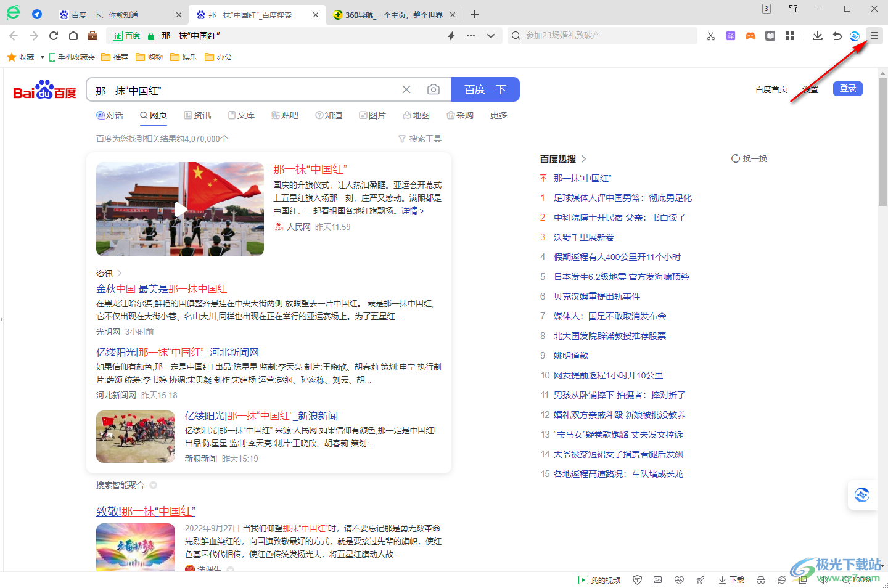Click the 百度一下 search button

485,89
